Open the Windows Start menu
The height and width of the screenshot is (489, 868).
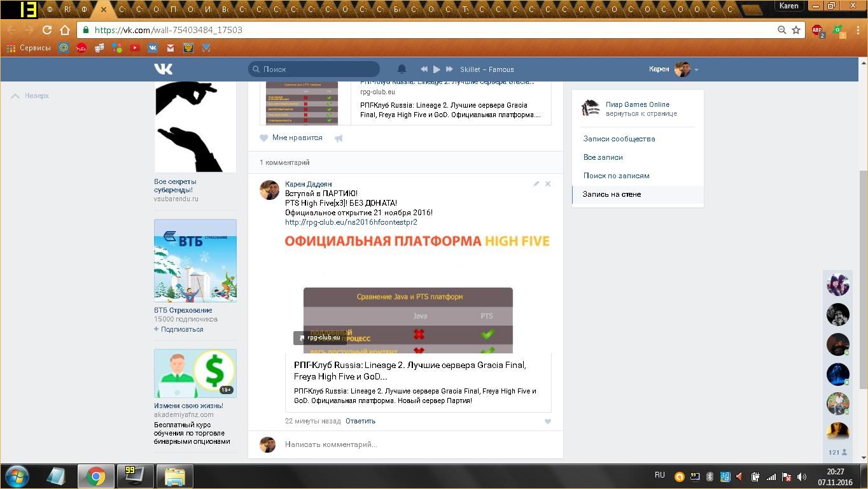pyautogui.click(x=17, y=476)
